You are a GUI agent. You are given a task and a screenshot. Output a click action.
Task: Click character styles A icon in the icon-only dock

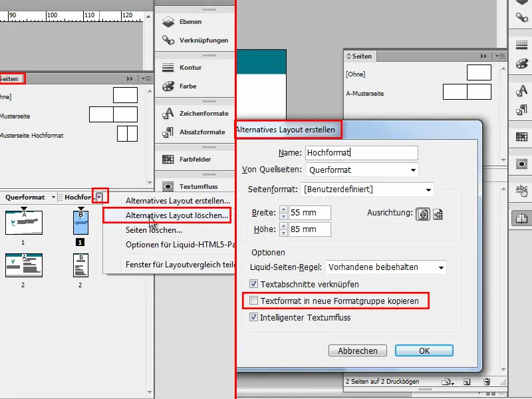coord(521,90)
